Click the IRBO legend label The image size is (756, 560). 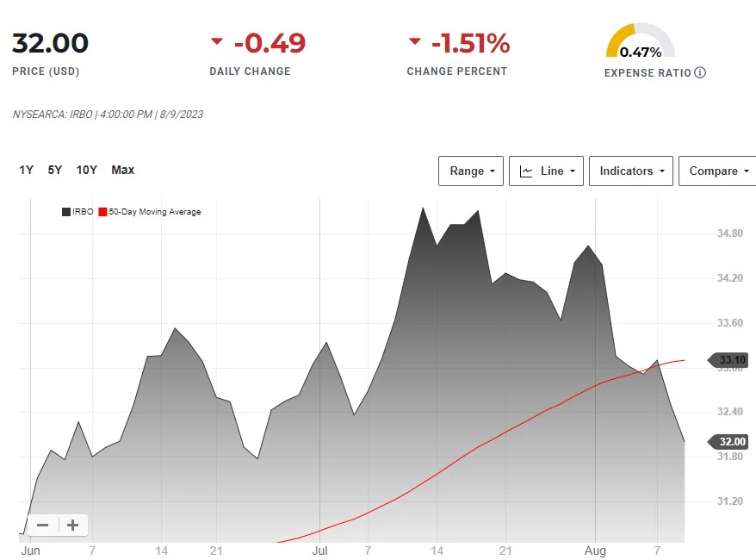83,212
